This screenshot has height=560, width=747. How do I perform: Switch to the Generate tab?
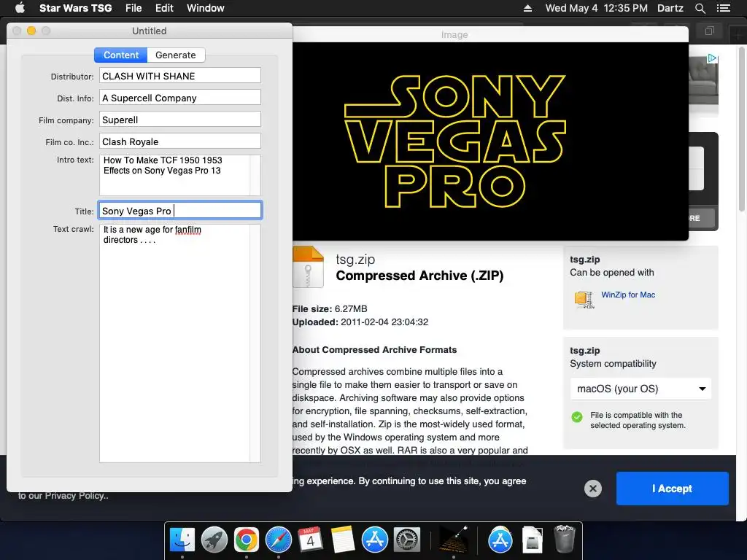tap(176, 55)
